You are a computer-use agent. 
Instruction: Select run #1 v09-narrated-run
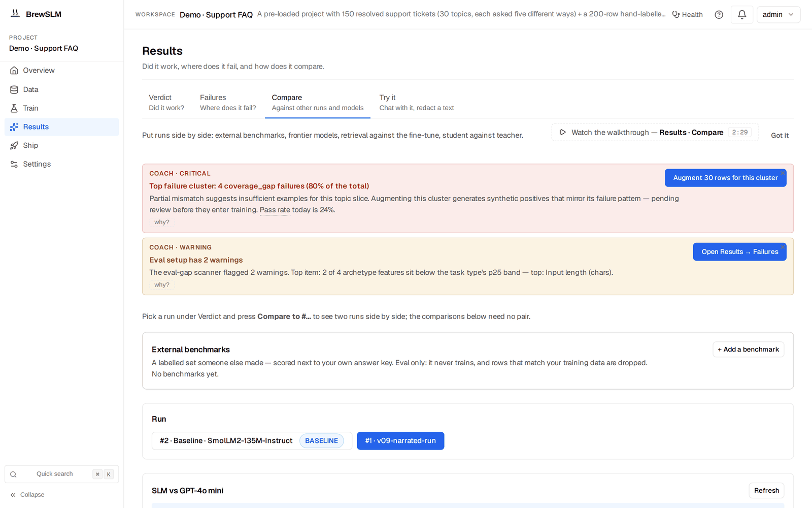(x=400, y=441)
